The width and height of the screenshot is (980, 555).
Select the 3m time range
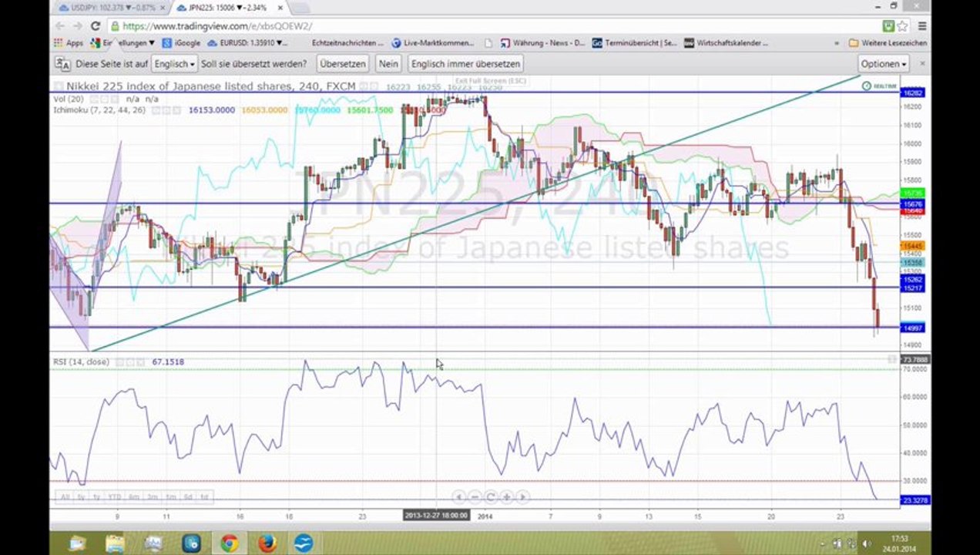152,497
